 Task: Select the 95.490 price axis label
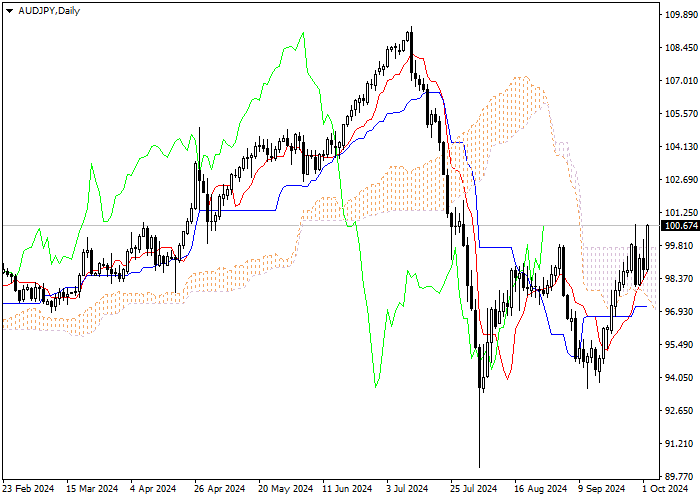tap(681, 345)
